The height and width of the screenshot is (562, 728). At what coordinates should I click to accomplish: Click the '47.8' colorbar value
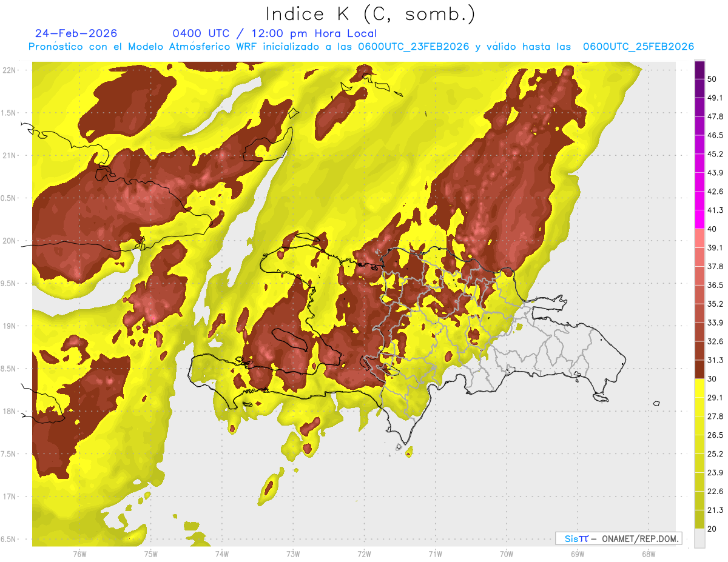click(715, 116)
